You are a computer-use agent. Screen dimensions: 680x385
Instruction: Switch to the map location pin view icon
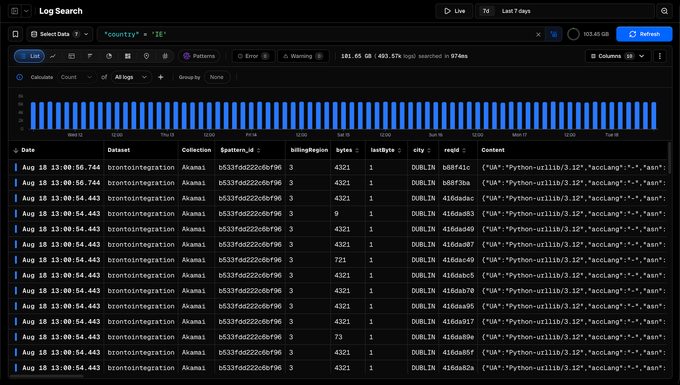click(x=146, y=56)
